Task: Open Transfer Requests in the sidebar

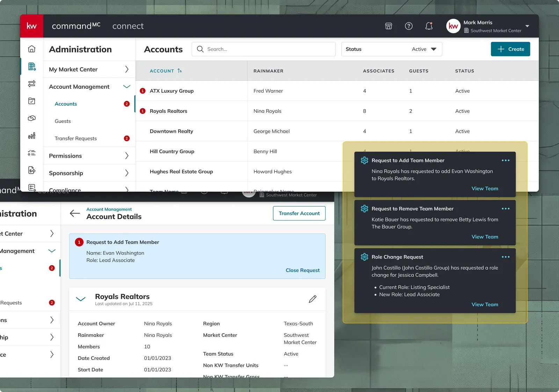Action: pos(75,138)
